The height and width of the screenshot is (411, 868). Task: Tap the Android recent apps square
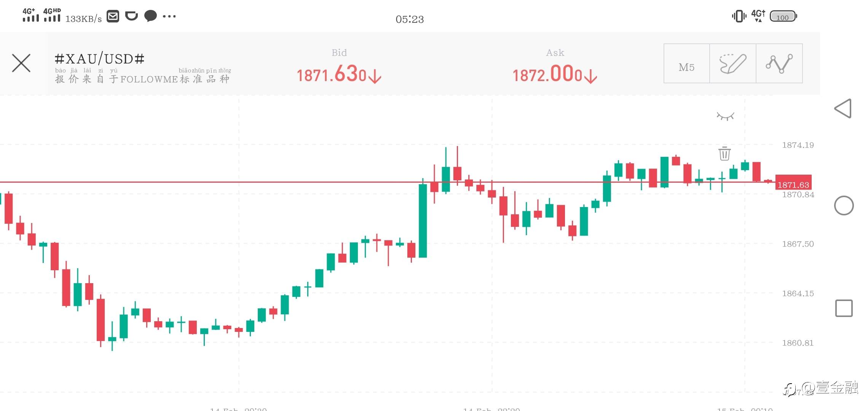click(x=844, y=308)
